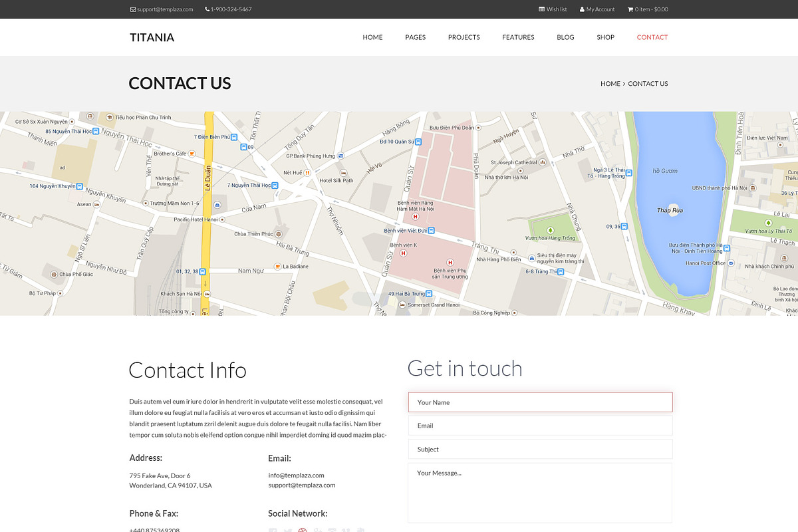This screenshot has height=532, width=798.
Task: Click the Tháp Rùa label on the lake
Action: tap(670, 210)
